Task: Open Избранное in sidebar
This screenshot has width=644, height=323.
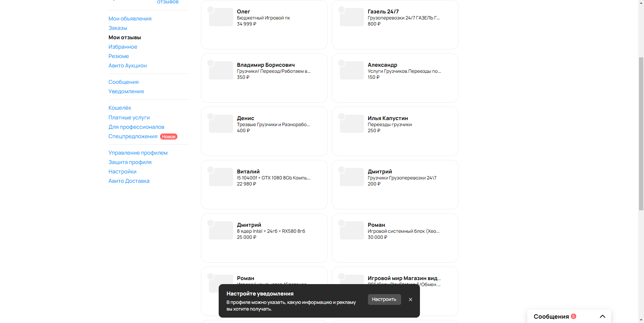Action: click(x=123, y=47)
